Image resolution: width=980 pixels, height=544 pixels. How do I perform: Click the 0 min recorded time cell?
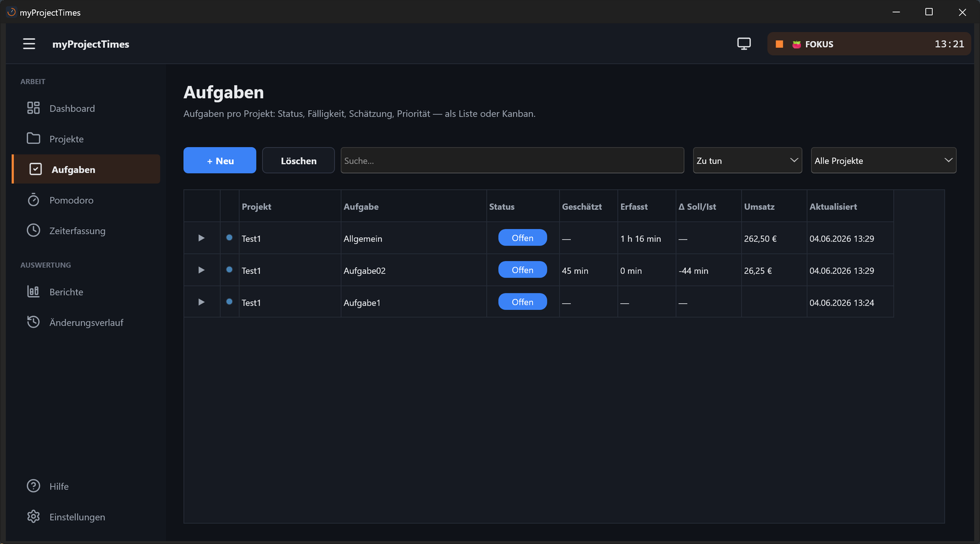pos(647,270)
